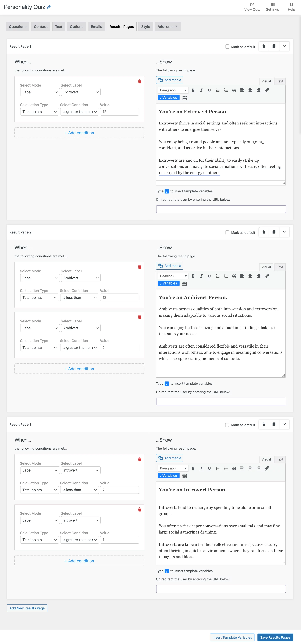Viewport: 301px width, 644px height.
Task: Duplicate Result Page 3
Action: pyautogui.click(x=274, y=424)
